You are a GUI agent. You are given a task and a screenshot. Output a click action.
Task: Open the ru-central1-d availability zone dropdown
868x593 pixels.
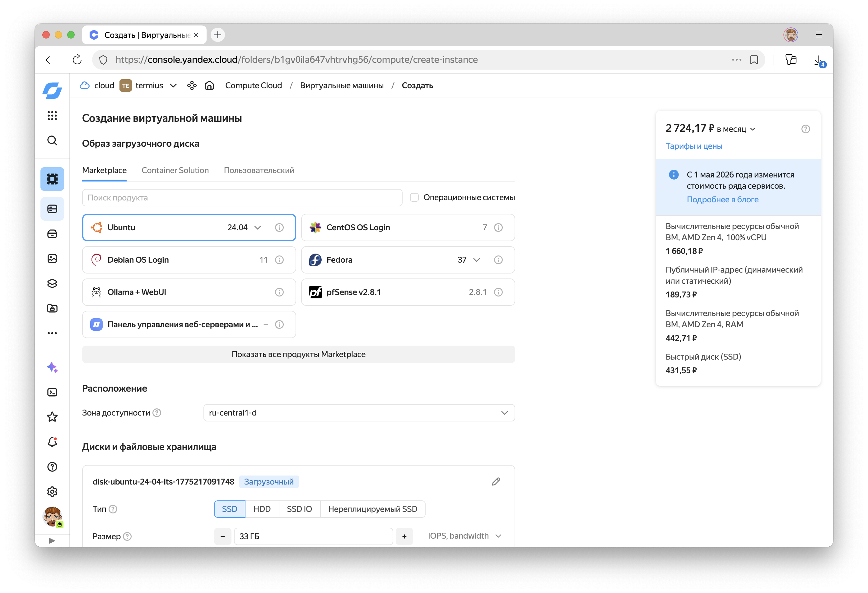pyautogui.click(x=358, y=413)
